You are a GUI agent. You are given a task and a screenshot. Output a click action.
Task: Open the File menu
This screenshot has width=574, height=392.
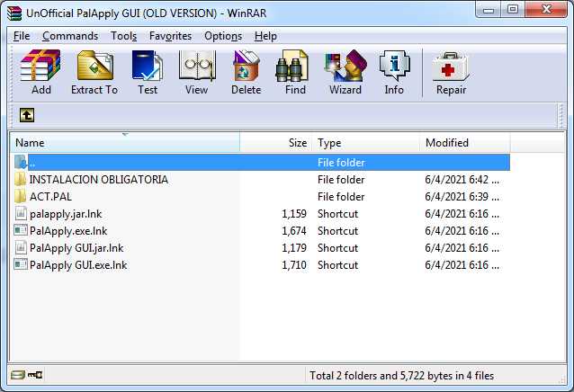[22, 36]
